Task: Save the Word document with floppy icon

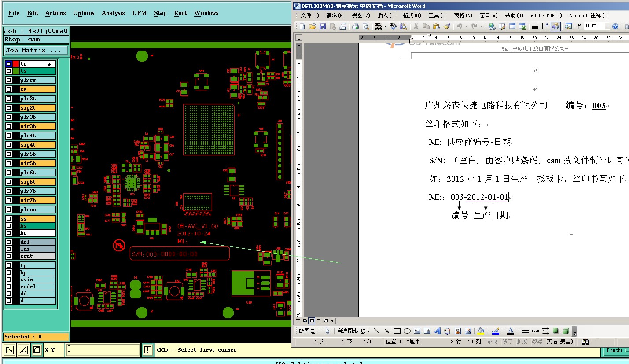Action: point(323,26)
